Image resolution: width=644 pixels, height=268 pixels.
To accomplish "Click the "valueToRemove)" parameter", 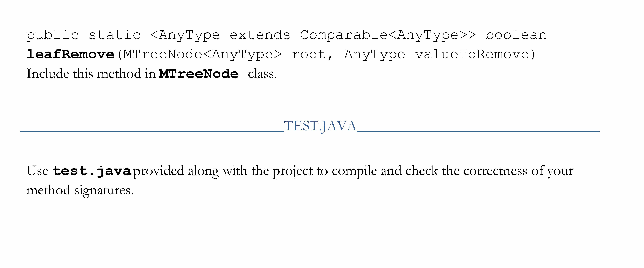I will [475, 54].
